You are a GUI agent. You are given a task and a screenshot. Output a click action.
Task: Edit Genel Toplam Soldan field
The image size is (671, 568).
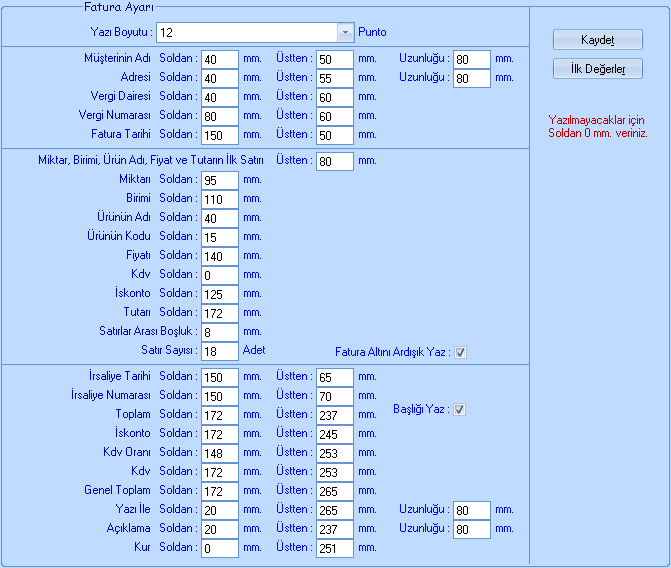click(x=220, y=491)
